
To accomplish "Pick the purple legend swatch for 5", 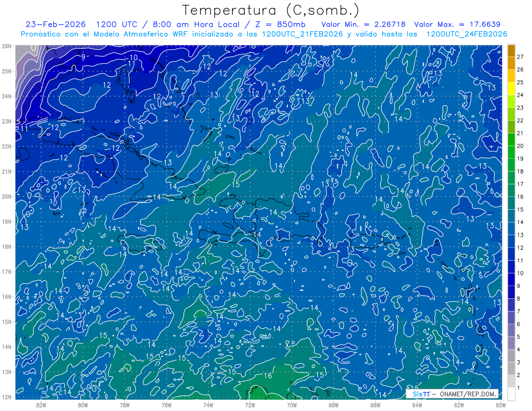I will click(511, 330).
